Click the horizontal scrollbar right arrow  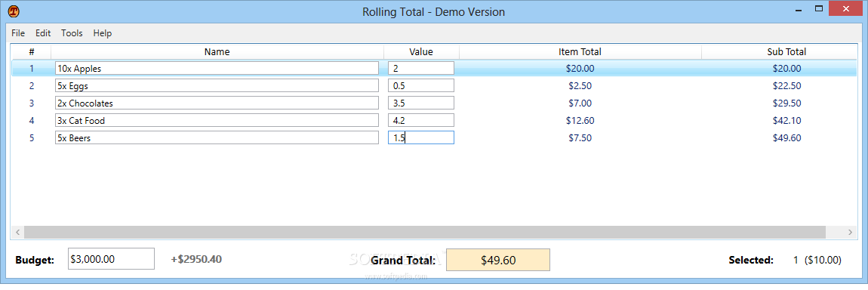pos(851,232)
